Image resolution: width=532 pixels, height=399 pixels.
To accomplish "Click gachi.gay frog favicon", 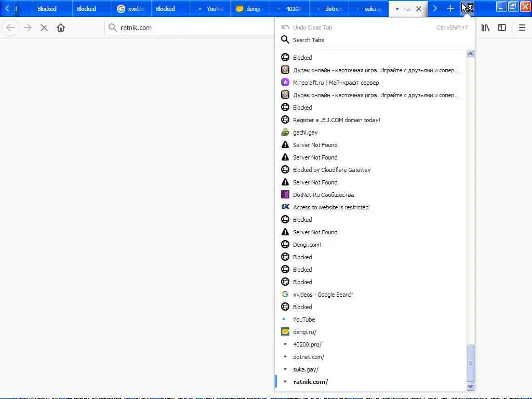I will pyautogui.click(x=285, y=132).
